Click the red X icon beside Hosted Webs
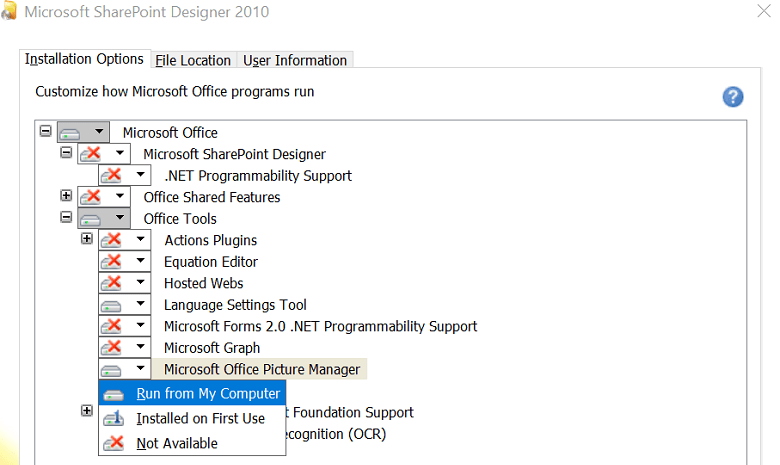 pos(113,283)
